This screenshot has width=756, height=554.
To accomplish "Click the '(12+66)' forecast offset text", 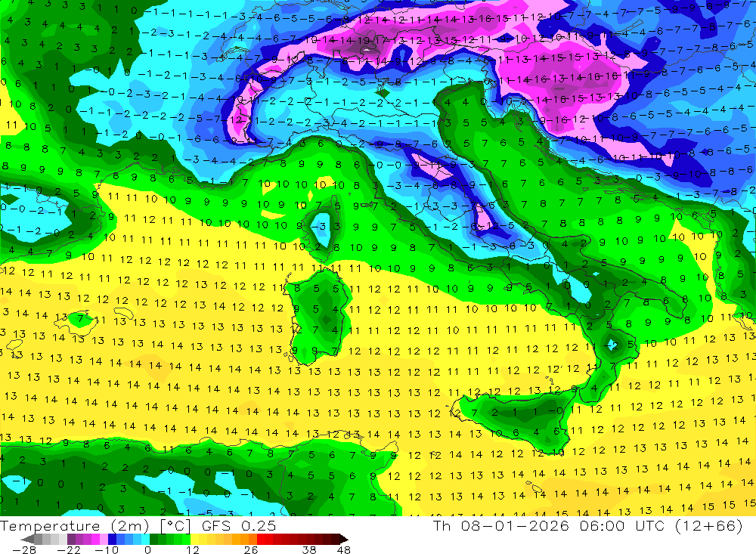I will point(709,525).
